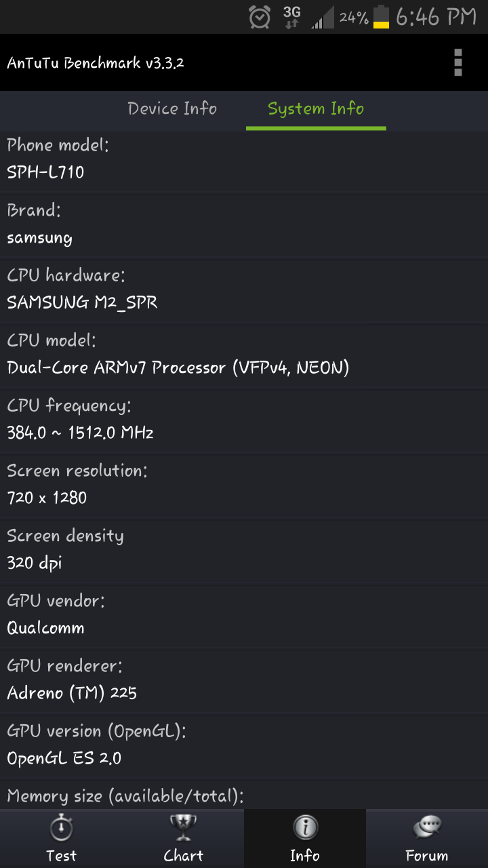
Task: Open the Chart trophy icon
Action: coord(183,829)
